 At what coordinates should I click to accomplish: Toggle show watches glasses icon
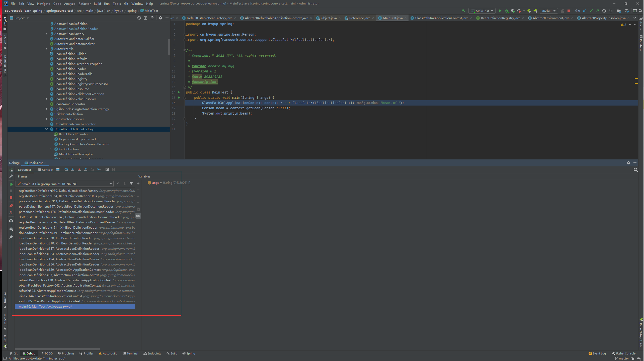tap(138, 216)
